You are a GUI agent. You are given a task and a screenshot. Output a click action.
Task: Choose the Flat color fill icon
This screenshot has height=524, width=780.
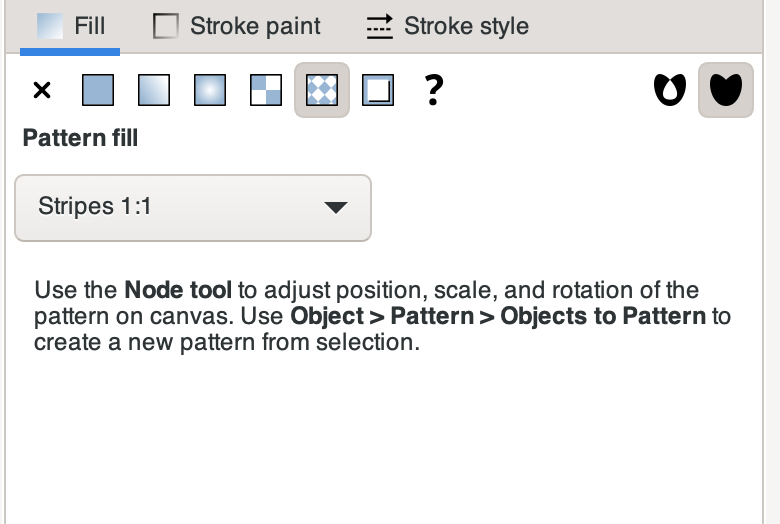pos(98,90)
